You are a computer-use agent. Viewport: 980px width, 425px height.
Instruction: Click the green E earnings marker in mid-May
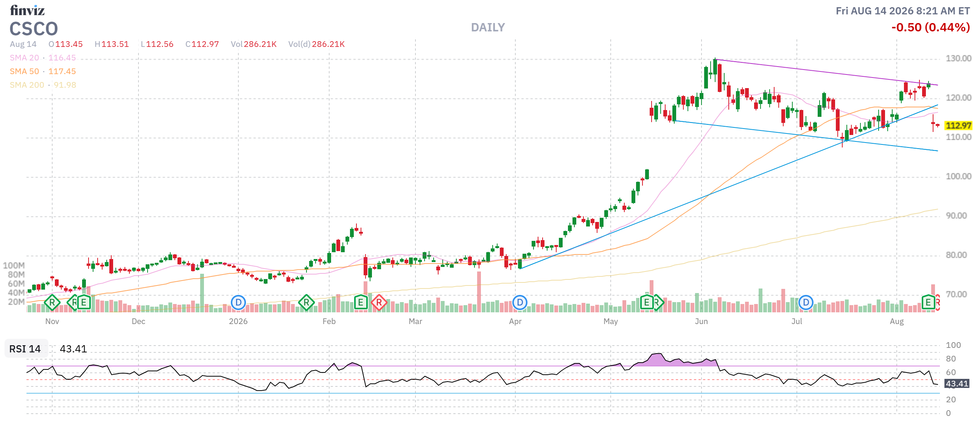[646, 302]
